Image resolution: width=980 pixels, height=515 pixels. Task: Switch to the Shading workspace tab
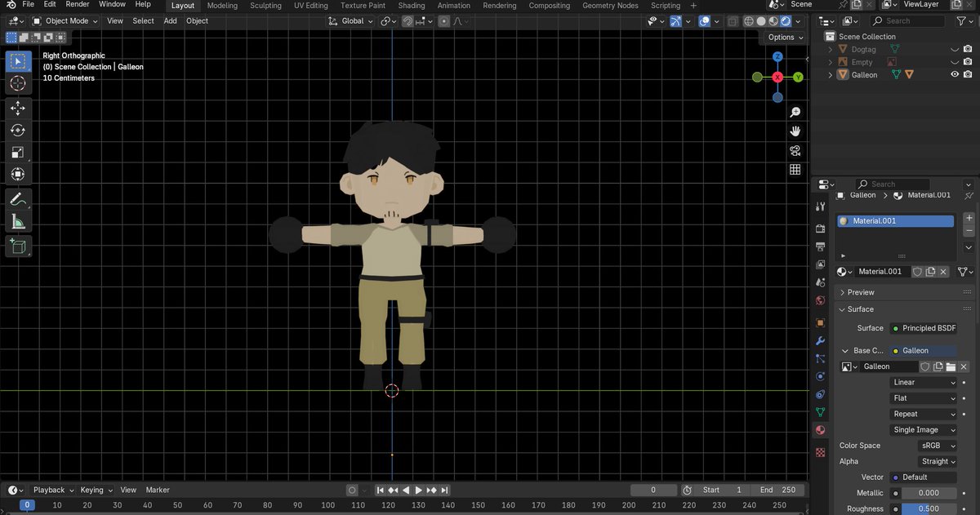pos(412,6)
